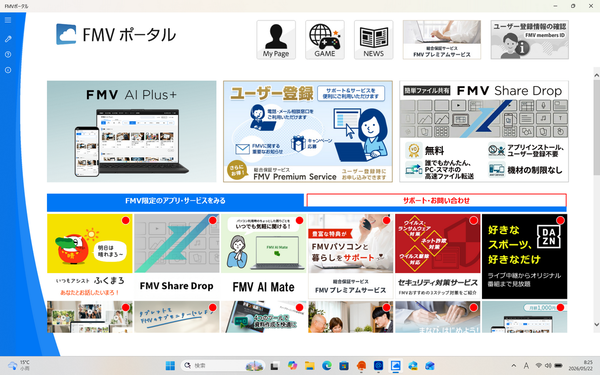Open the FMVプレミアムサービス support tile

(351, 256)
